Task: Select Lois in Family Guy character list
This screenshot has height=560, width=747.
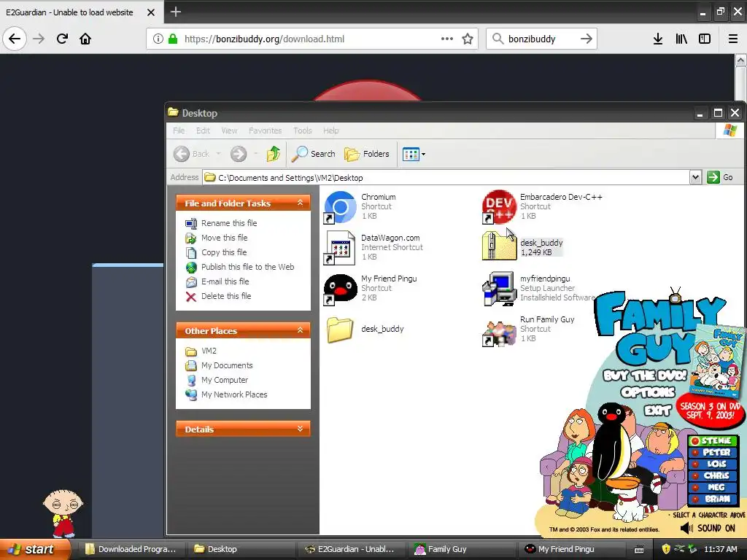Action: click(713, 464)
